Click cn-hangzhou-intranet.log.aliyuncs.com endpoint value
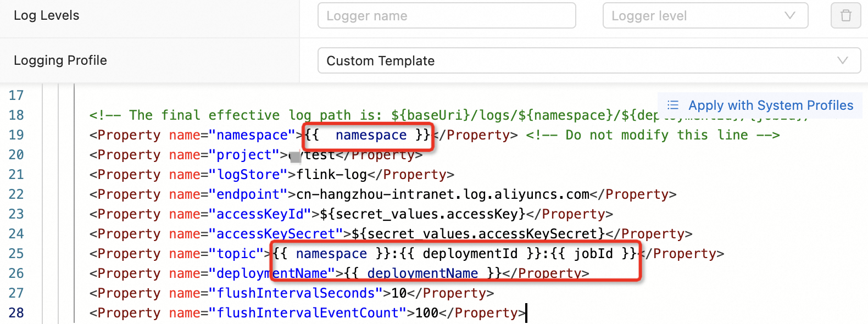 pos(443,194)
